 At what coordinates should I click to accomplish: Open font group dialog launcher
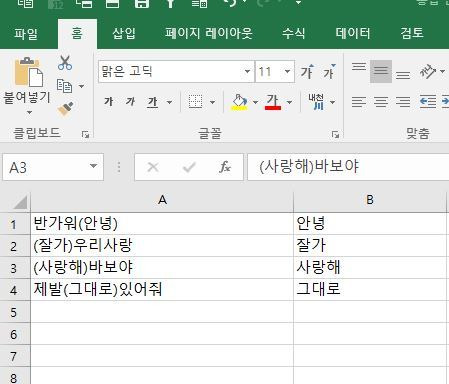[x=335, y=134]
